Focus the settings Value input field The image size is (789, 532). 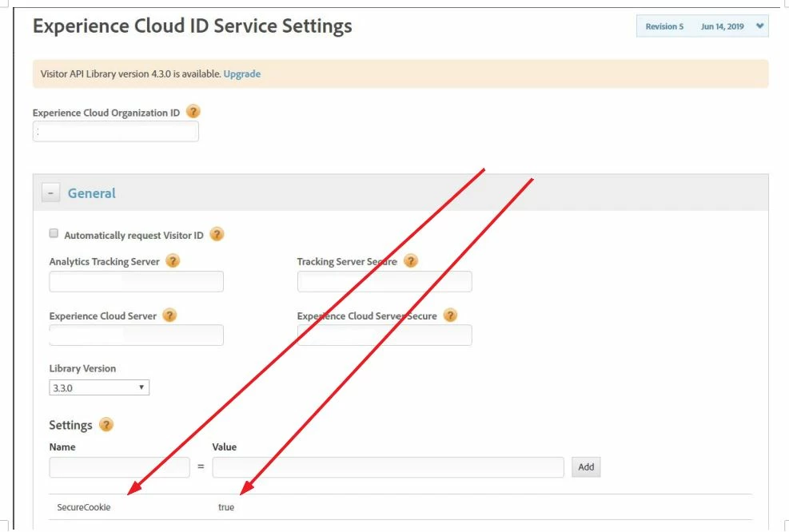click(x=388, y=467)
